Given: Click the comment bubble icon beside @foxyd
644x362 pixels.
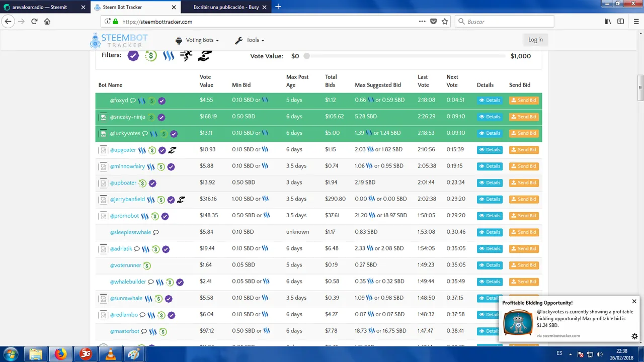Looking at the screenshot, I should (133, 101).
